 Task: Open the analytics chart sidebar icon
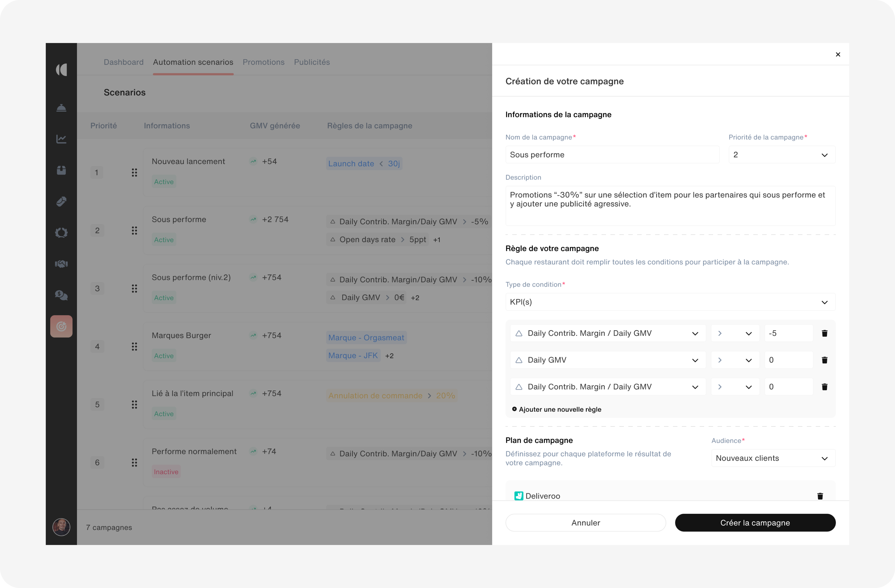tap(61, 139)
